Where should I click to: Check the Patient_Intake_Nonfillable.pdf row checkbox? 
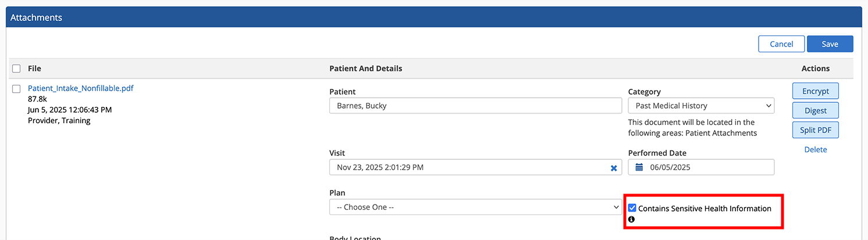point(16,89)
